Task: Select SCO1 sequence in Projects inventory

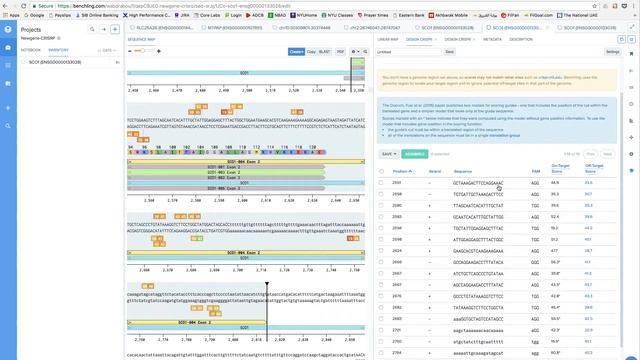Action: (55, 62)
